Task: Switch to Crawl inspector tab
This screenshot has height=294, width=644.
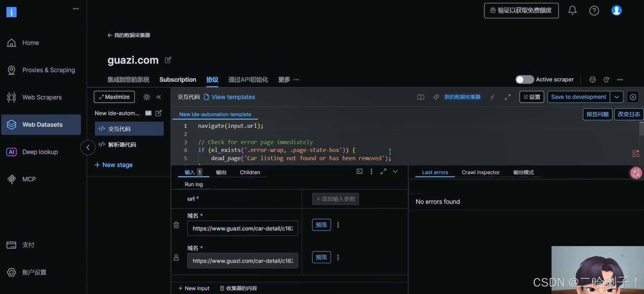Action: 481,172
